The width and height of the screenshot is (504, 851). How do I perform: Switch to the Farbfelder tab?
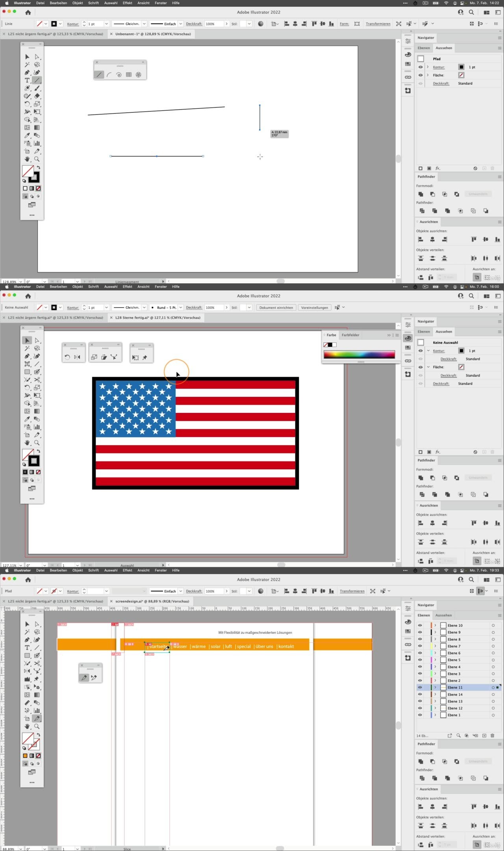pyautogui.click(x=350, y=335)
